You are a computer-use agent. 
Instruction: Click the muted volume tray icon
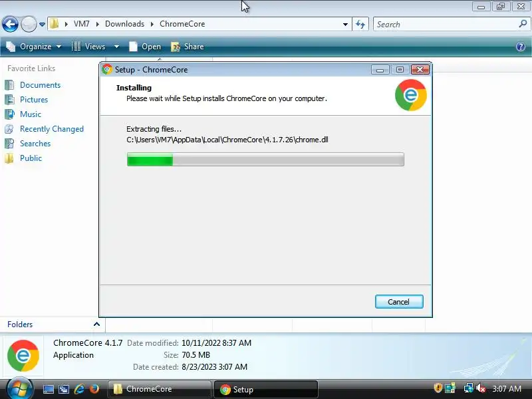(481, 388)
